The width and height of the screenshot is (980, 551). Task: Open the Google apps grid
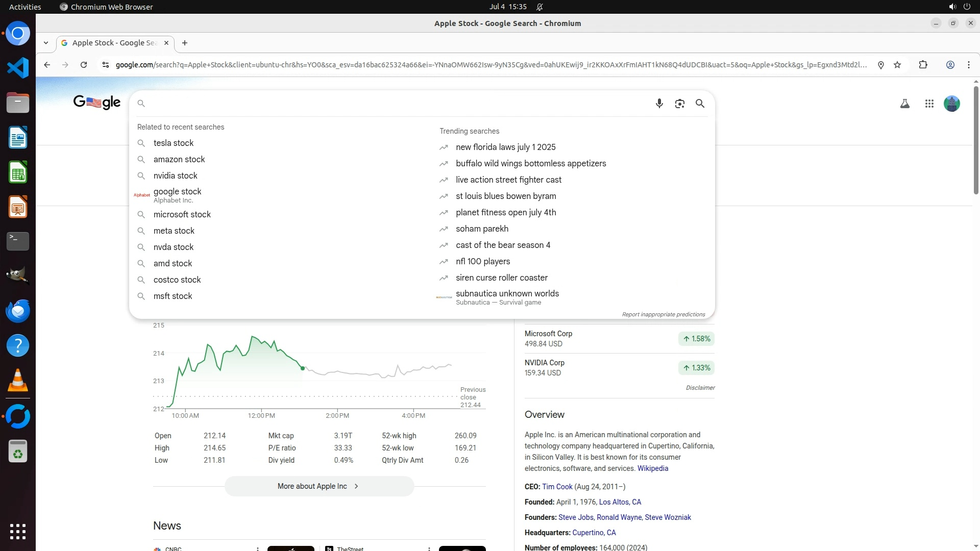(929, 104)
